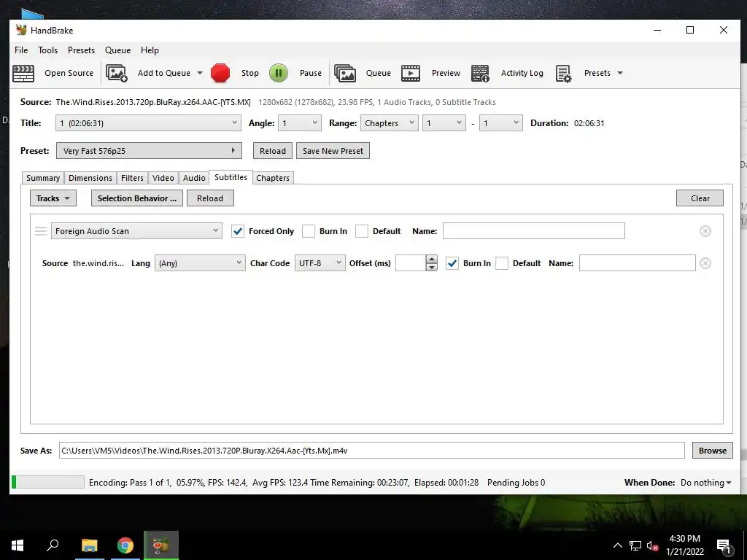Open the Lang (Any) dropdown
747x560 pixels.
[200, 263]
